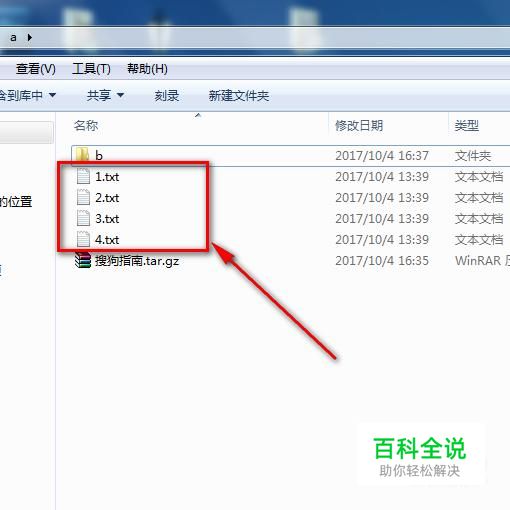This screenshot has height=510, width=510.
Task: Select the WinRAR archive icon of 搜狗指南.tar.gz
Action: (83, 260)
